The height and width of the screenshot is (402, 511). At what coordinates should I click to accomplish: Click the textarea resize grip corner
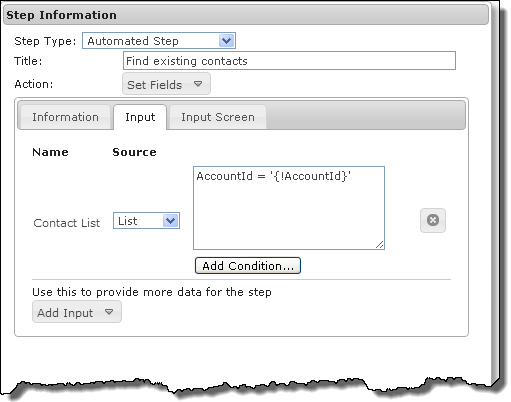(380, 245)
